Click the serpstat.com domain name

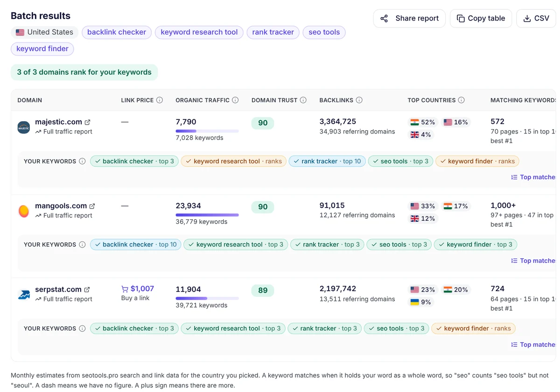[58, 289]
